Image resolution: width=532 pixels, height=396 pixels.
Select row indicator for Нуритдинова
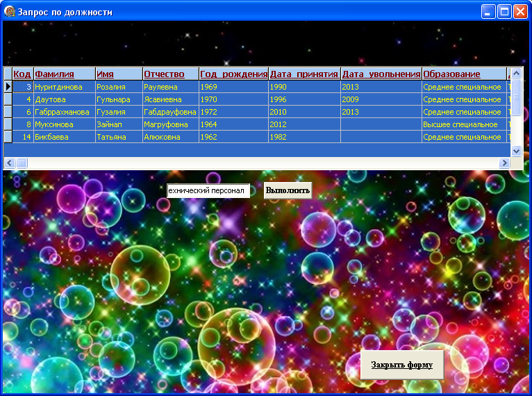click(8, 87)
